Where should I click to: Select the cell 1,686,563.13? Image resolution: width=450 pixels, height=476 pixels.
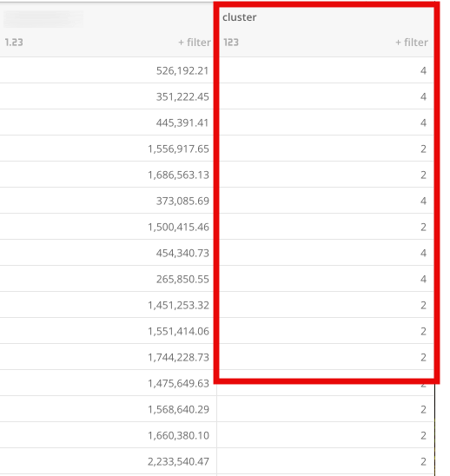click(x=179, y=175)
